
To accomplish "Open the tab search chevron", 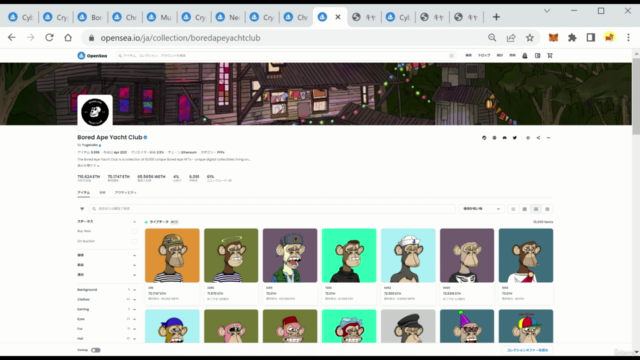I will 547,11.
